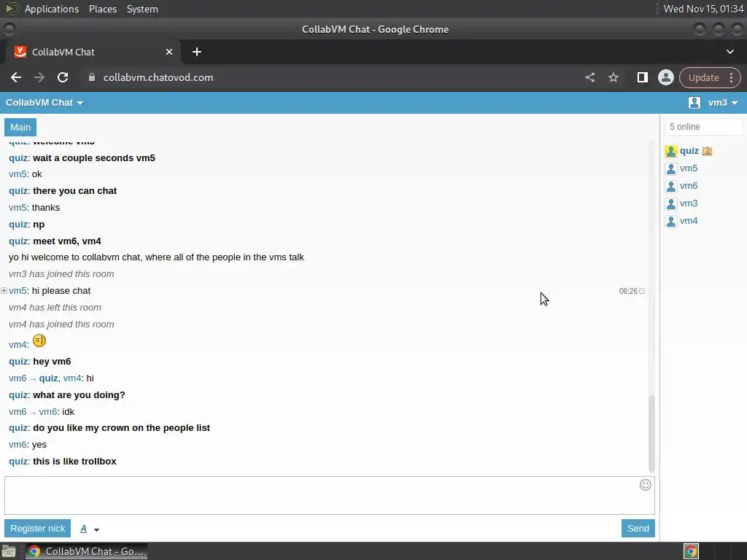Click the online users search field
This screenshot has height=560, width=747.
click(703, 127)
